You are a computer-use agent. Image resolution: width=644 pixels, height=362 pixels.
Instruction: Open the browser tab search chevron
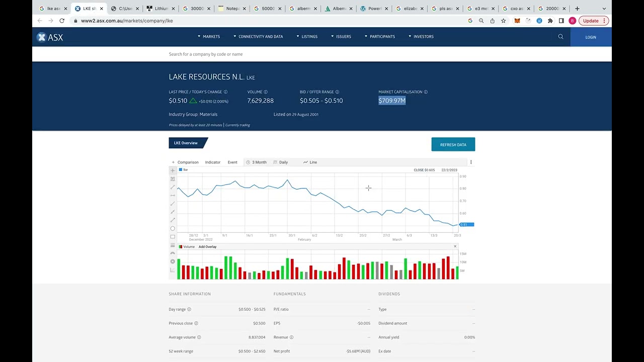pos(604,9)
